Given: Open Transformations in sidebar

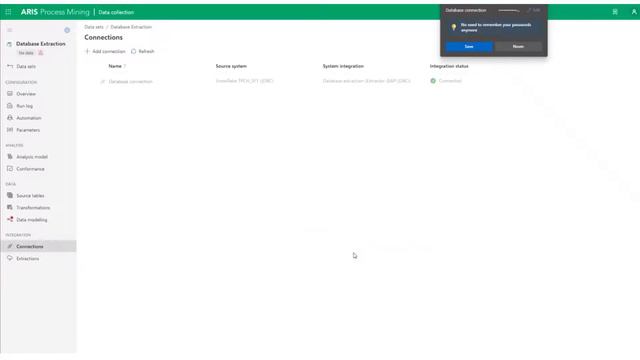Looking at the screenshot, I should click(33, 208).
